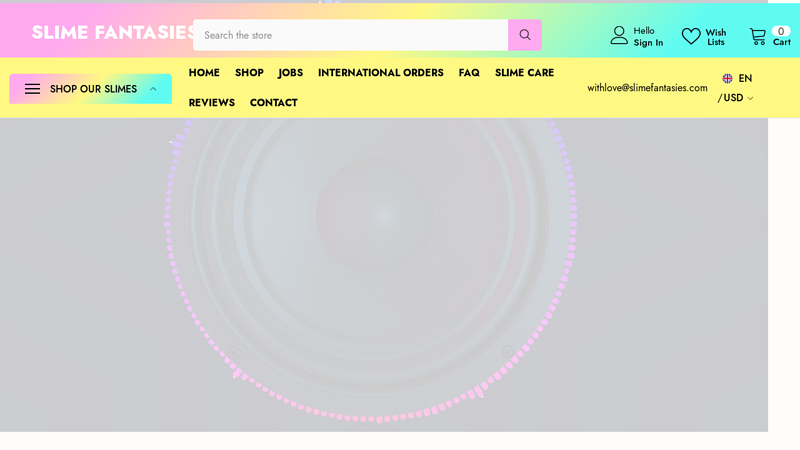
Task: Click the hamburger menu icon
Action: click(32, 89)
